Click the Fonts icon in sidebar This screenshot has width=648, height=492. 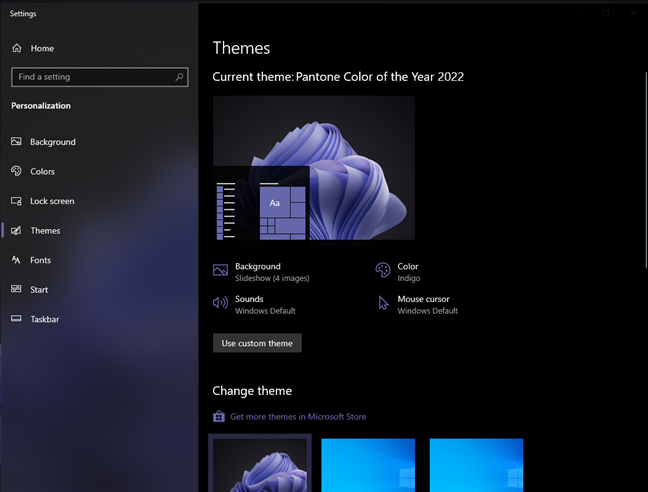16,260
